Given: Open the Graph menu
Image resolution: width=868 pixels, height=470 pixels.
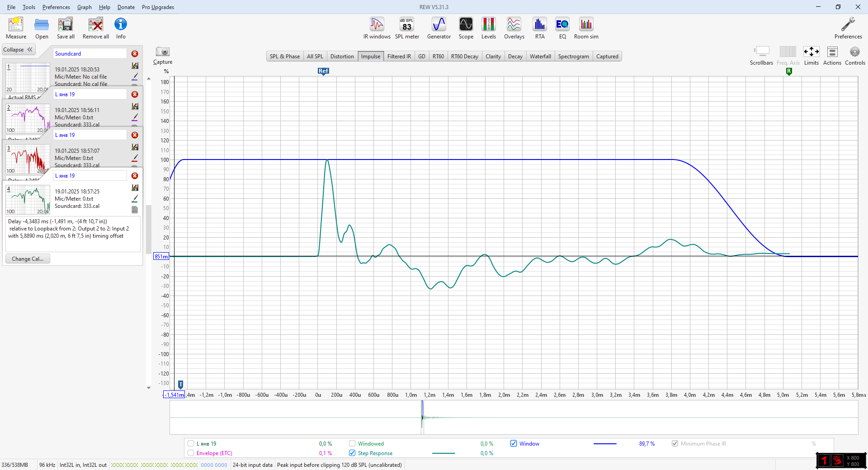Looking at the screenshot, I should 85,7.
